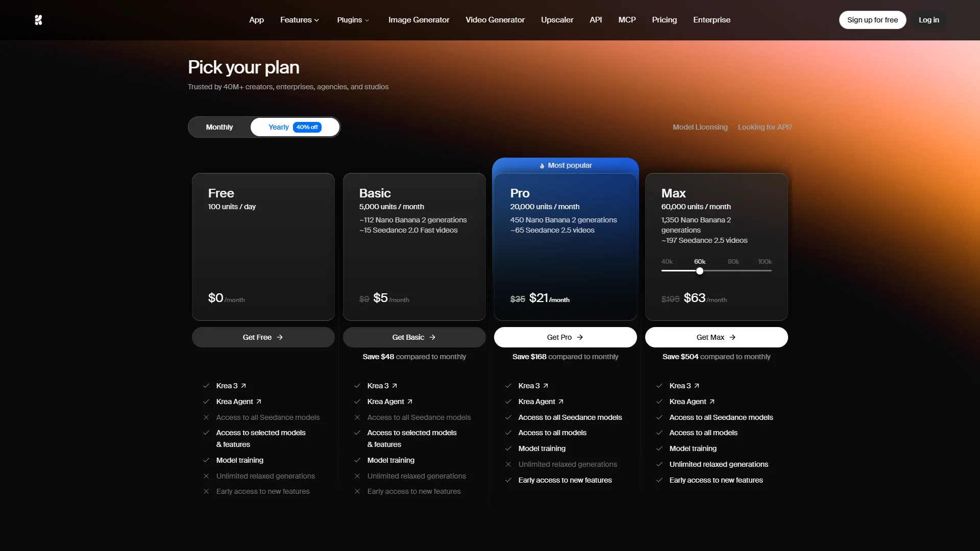Click the Get Free button
Screen dimensions: 980x551
click(x=263, y=337)
